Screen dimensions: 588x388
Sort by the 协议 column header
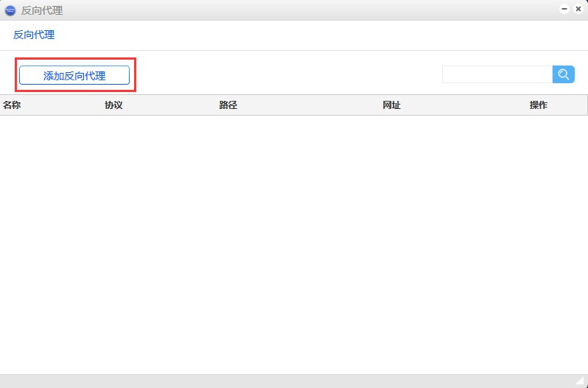[113, 105]
